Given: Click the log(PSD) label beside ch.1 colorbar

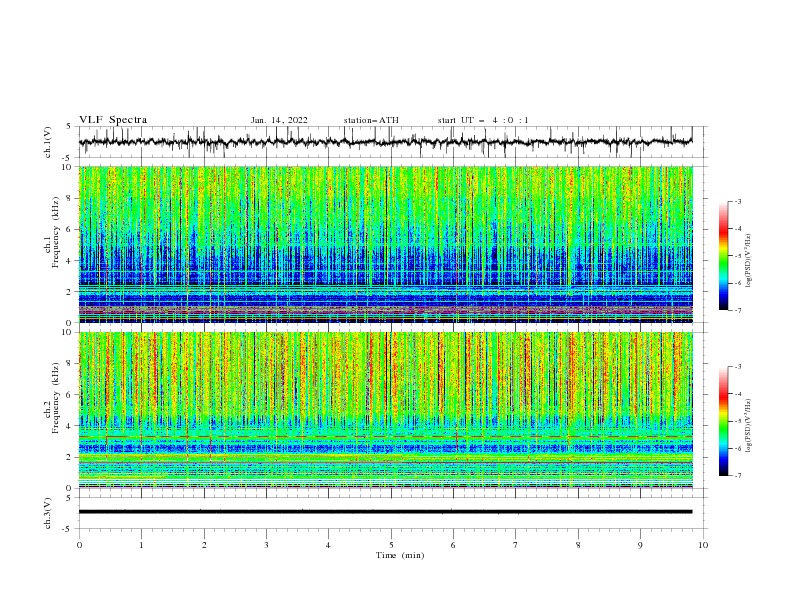Looking at the screenshot, I should pyautogui.click(x=748, y=261).
